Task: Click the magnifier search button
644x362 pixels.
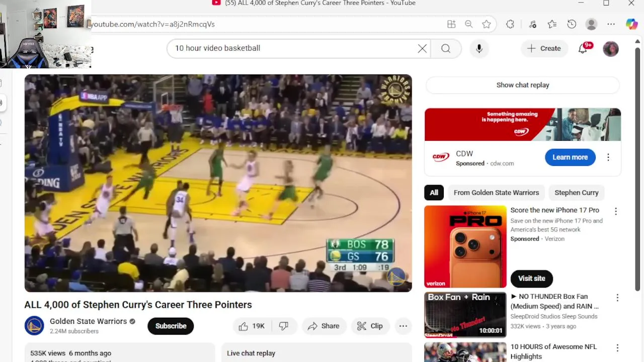Action: point(446,48)
